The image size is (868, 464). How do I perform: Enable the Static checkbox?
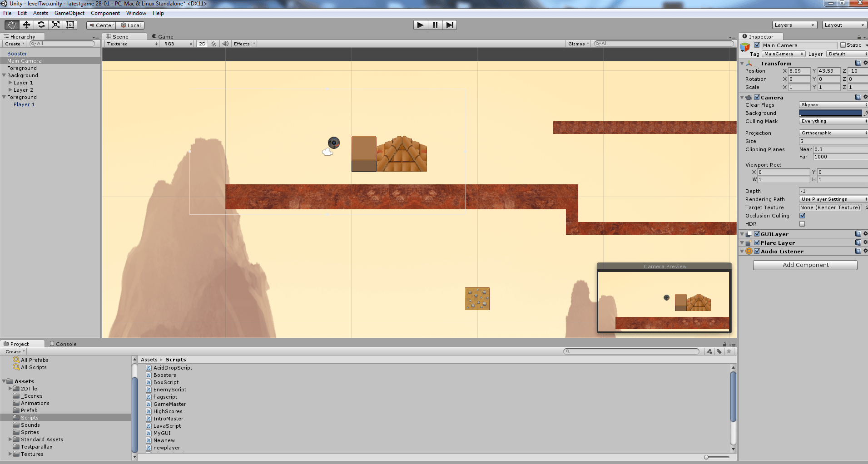(x=843, y=45)
